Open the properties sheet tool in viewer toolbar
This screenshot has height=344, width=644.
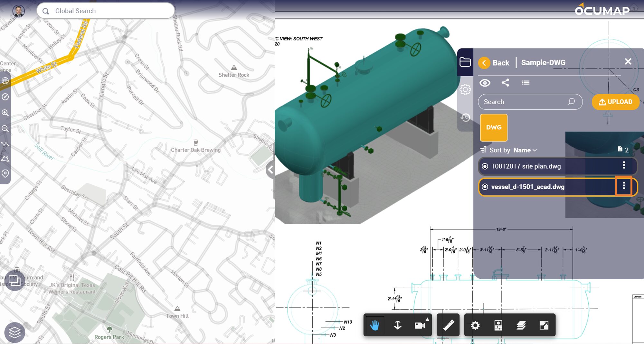498,325
